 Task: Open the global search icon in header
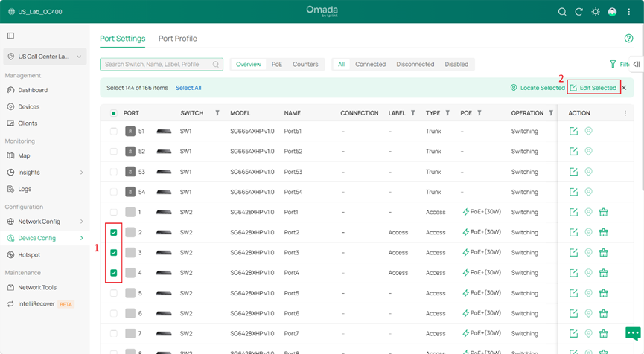562,12
